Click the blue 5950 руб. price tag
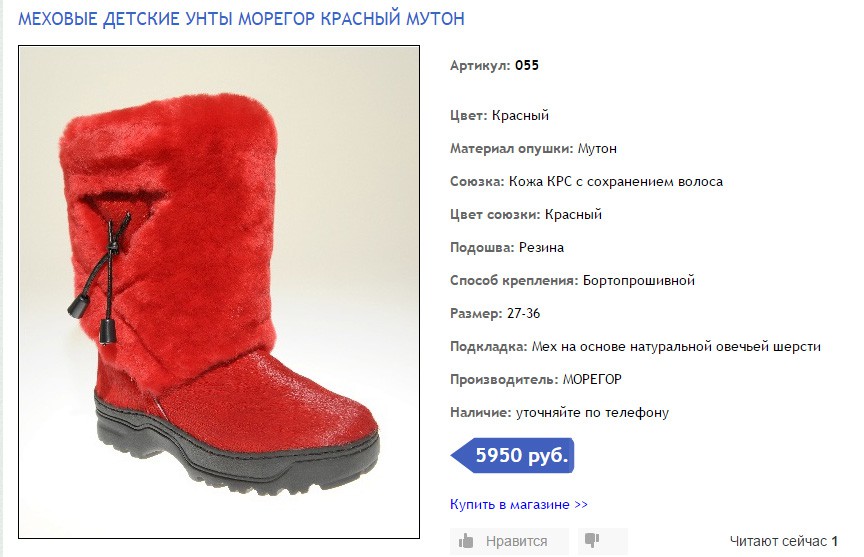 (512, 456)
